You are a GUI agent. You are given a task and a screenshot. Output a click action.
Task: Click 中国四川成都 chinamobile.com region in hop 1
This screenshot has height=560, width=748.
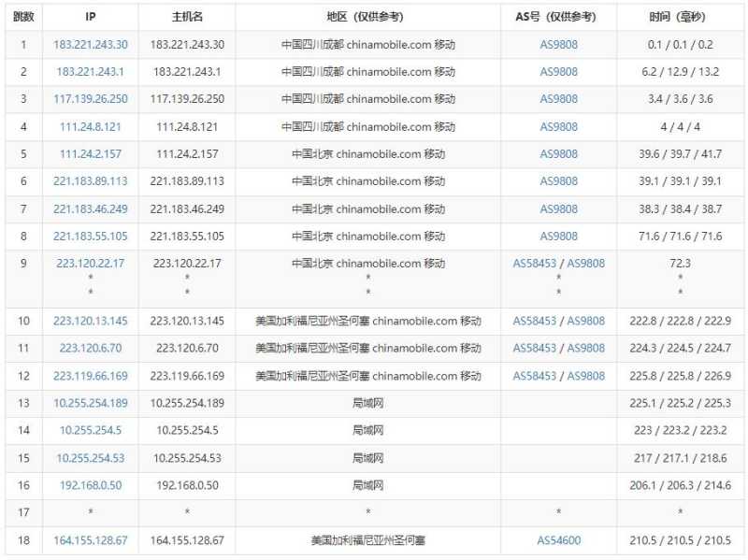point(367,45)
